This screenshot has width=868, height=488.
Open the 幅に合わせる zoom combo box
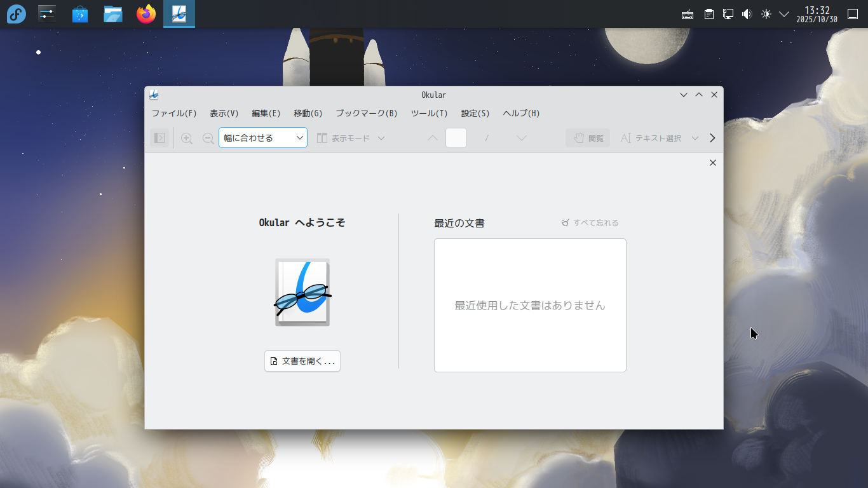pyautogui.click(x=263, y=138)
